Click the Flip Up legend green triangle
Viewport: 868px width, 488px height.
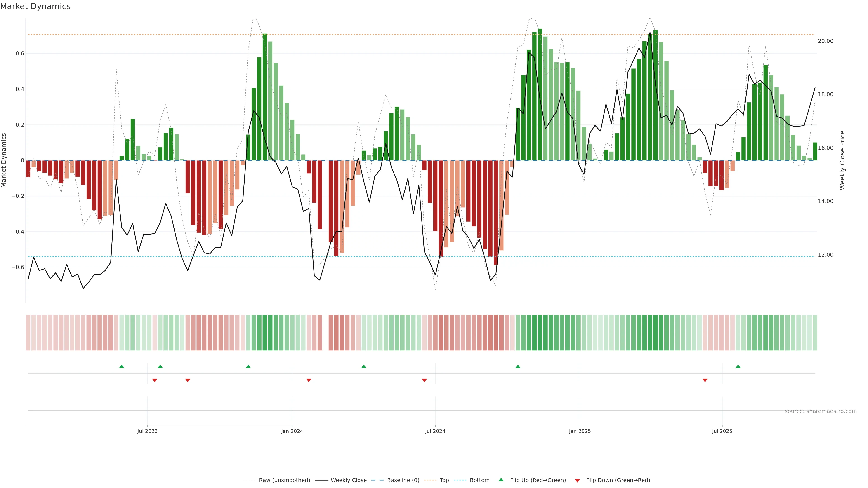[501, 480]
